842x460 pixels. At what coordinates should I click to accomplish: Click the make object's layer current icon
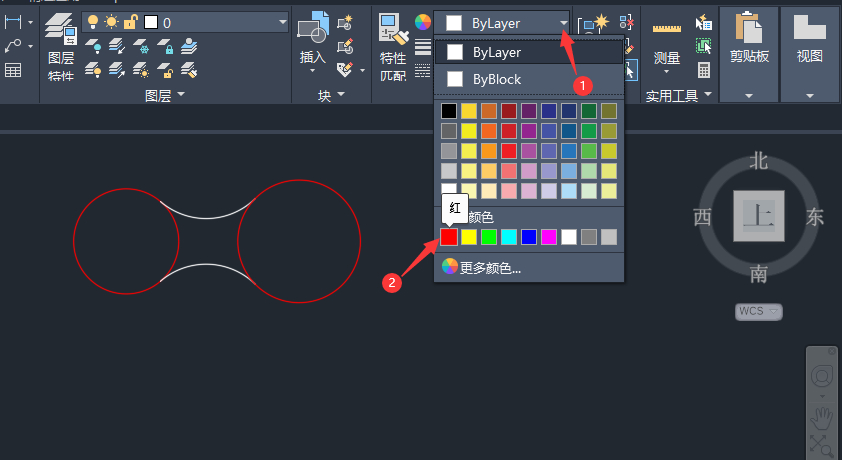189,46
